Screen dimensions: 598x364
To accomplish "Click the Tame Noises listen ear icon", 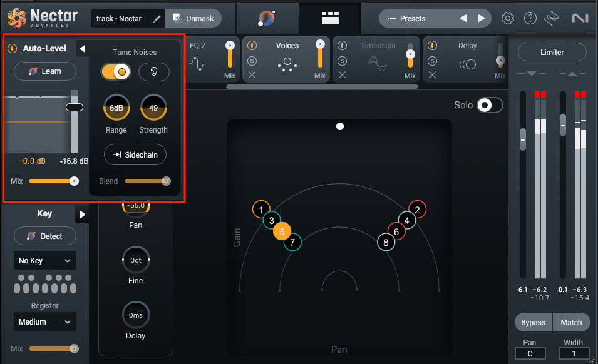I will pyautogui.click(x=153, y=71).
